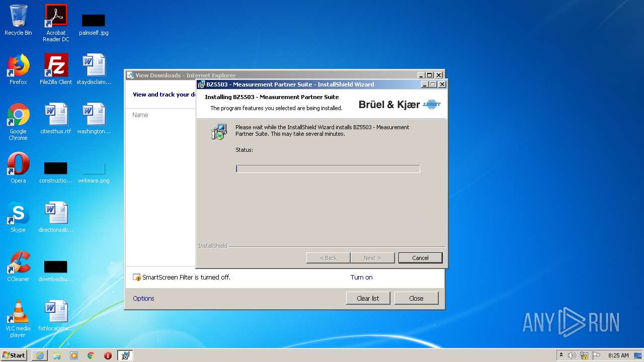The width and height of the screenshot is (644, 362).
Task: Close the View Downloads window via title bar
Action: pos(439,75)
